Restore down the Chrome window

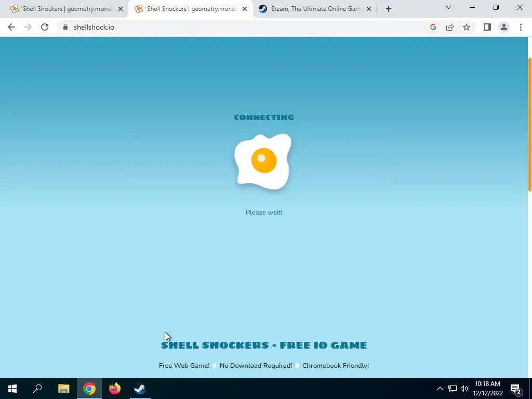point(496,7)
